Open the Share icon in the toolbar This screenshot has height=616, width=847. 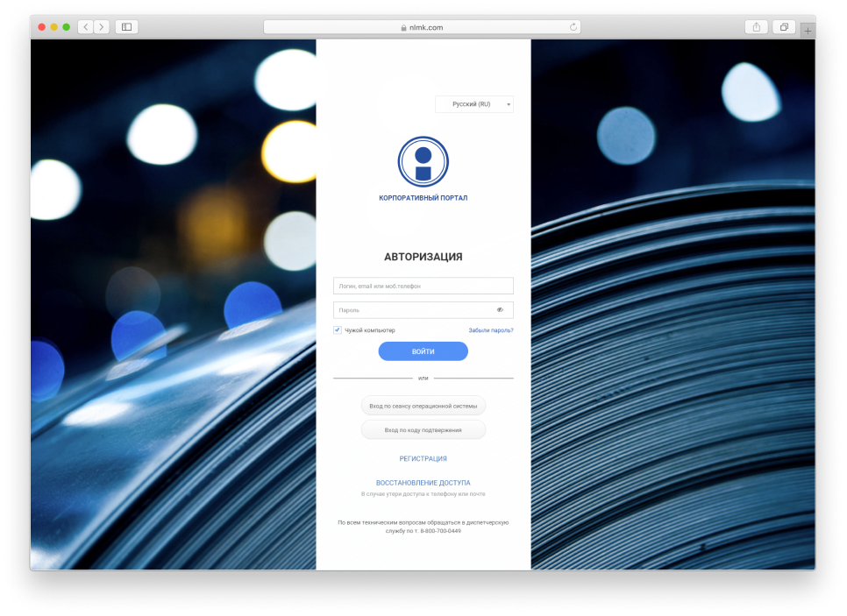click(x=756, y=27)
